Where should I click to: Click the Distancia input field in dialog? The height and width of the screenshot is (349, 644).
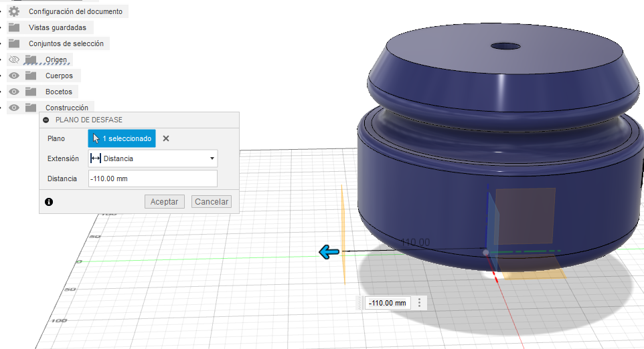(x=153, y=179)
